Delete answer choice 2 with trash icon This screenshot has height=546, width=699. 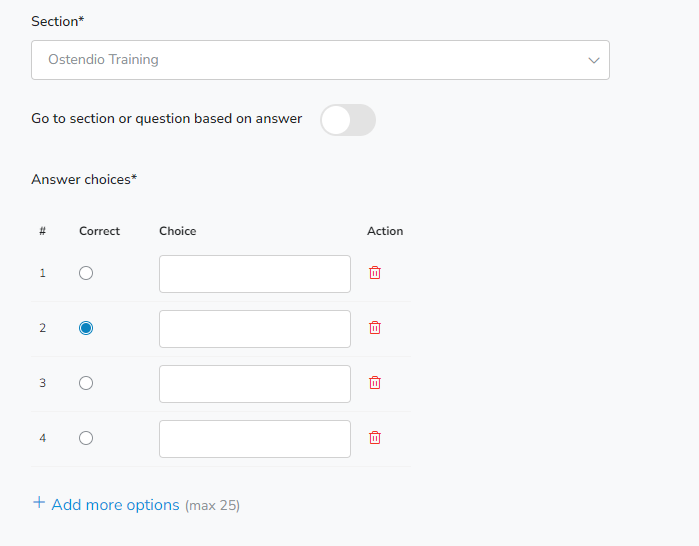375,328
